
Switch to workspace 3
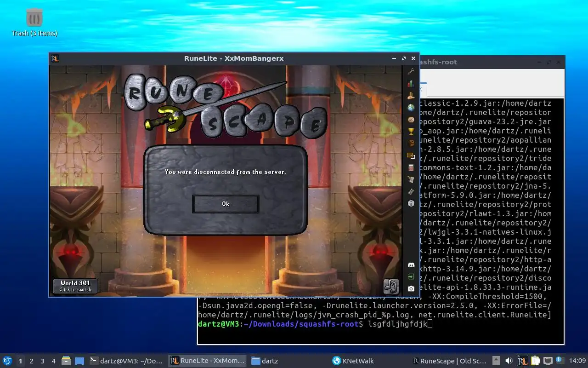point(42,361)
